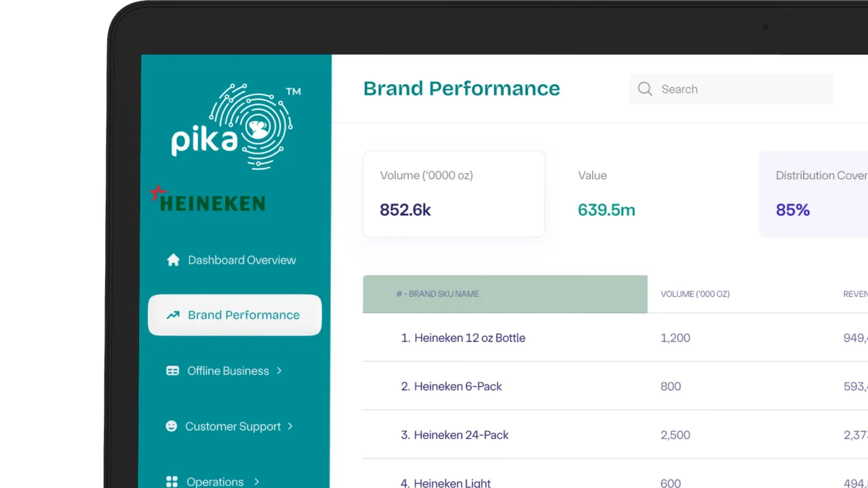Sort by Volume ('000 oz) column header
The width and height of the screenshot is (868, 488).
coord(695,294)
